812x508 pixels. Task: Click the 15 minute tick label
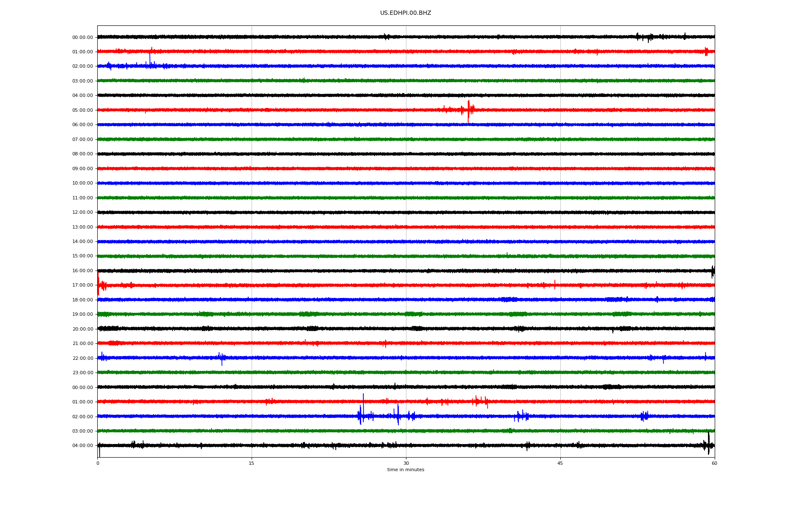(252, 463)
